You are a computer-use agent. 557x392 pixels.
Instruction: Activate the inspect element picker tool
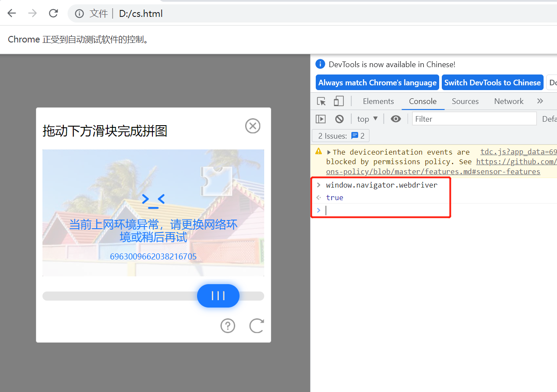tap(321, 101)
